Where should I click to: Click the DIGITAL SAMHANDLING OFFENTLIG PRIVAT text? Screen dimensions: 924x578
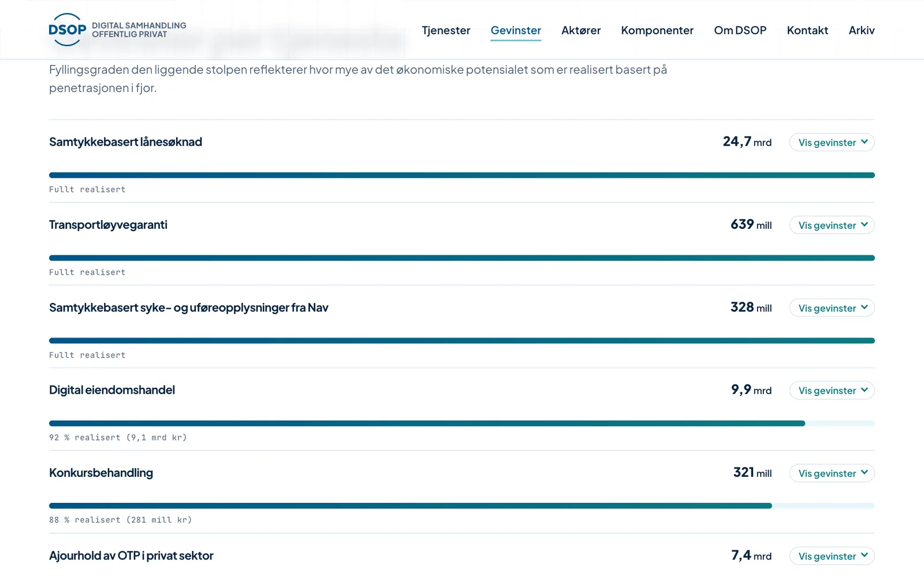(139, 30)
